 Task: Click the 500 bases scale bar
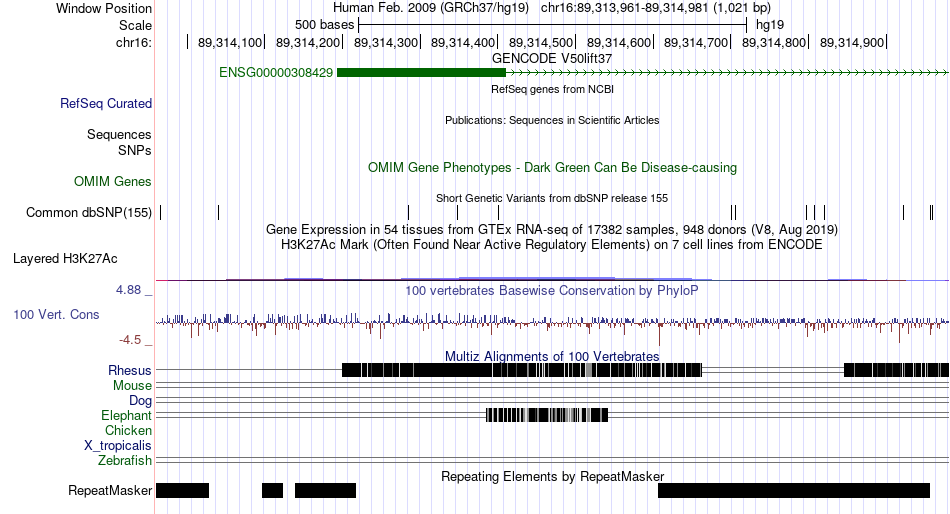point(553,25)
